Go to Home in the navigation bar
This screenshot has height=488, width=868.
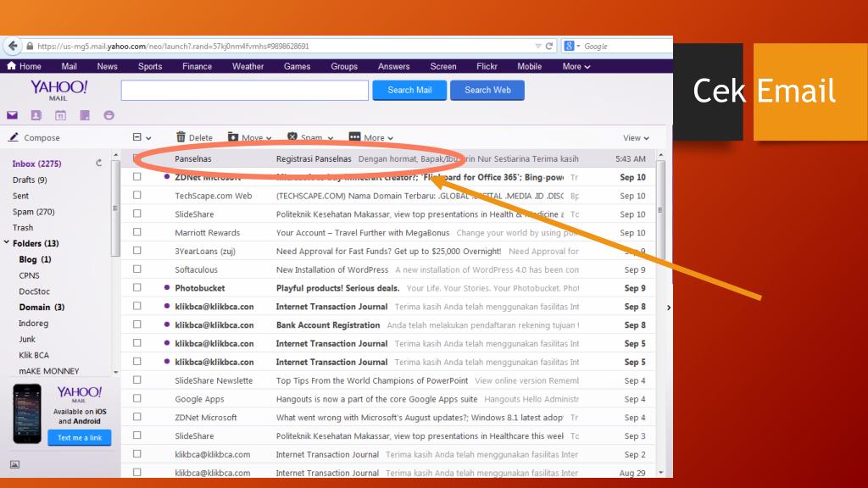(25, 66)
